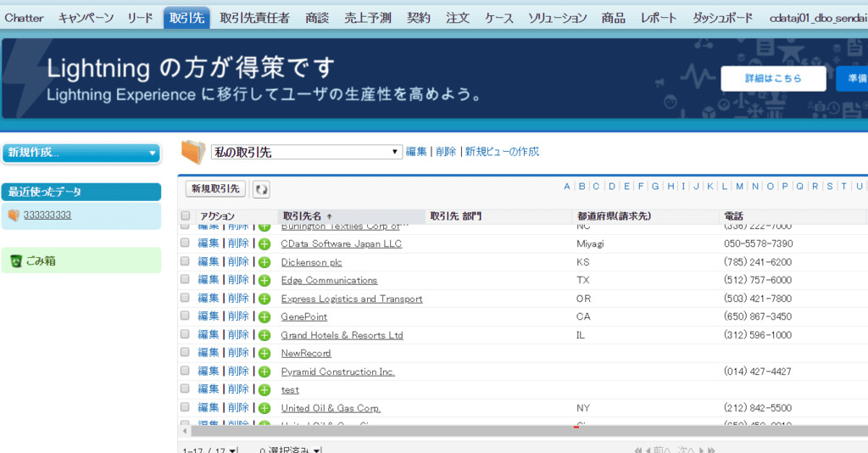The height and width of the screenshot is (453, 868).
Task: Switch to the 売上予測 tab
Action: pyautogui.click(x=368, y=18)
